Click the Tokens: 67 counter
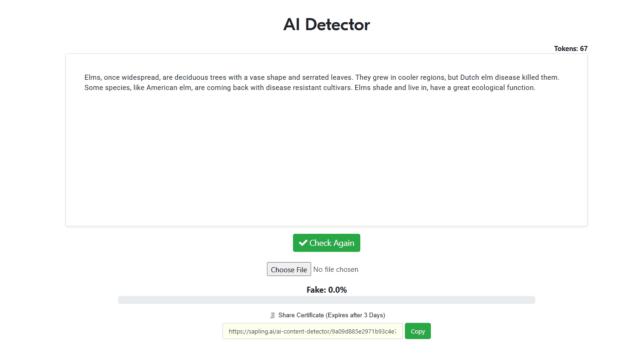644x353 pixels. (571, 49)
